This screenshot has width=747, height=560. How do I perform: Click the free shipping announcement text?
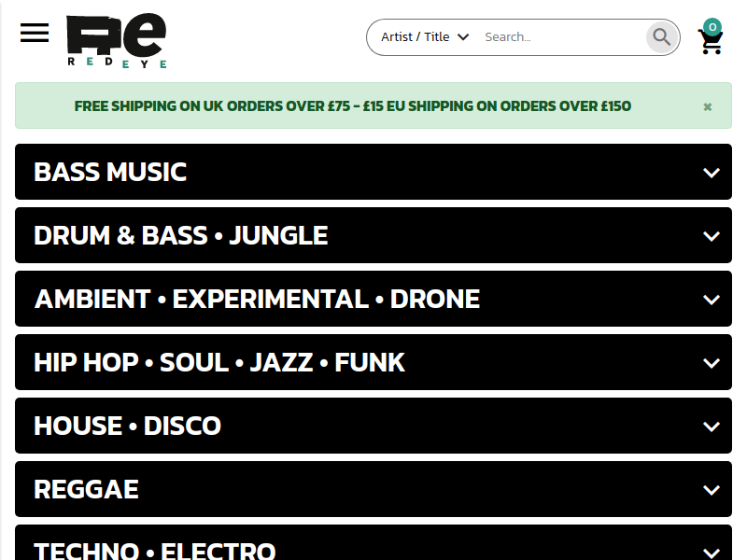[x=353, y=105]
